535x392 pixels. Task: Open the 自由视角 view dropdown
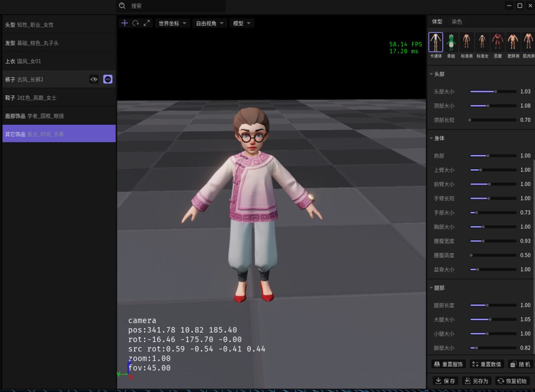(x=210, y=23)
